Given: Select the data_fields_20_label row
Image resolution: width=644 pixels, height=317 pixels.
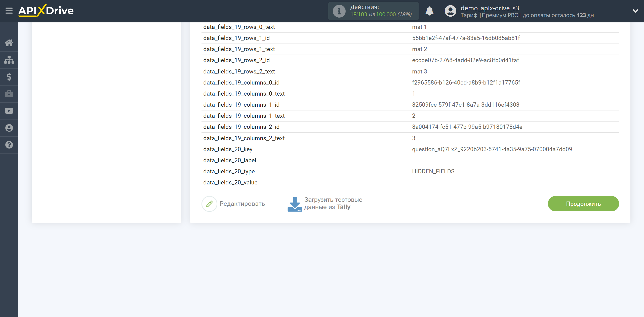Looking at the screenshot, I should tap(410, 160).
